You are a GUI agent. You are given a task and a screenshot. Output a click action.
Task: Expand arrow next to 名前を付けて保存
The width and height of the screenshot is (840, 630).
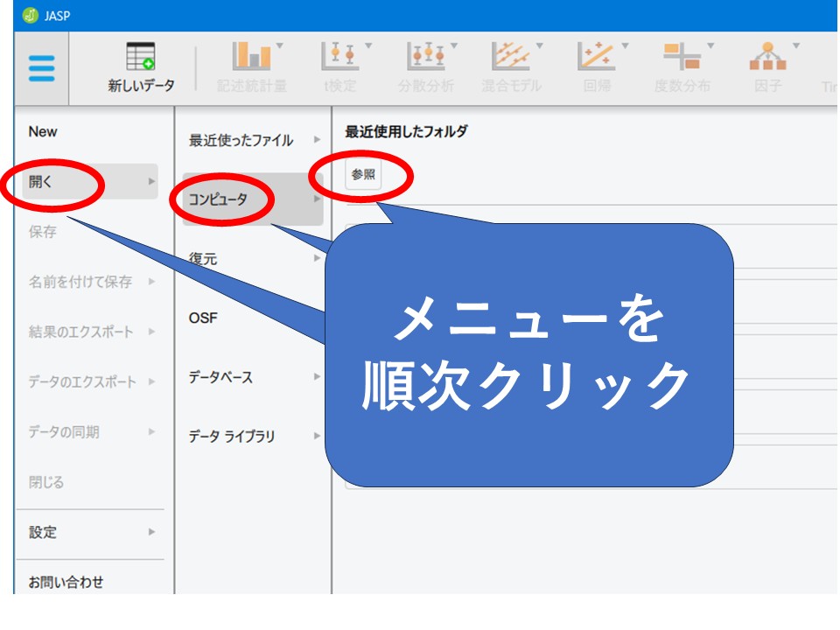pos(151,281)
